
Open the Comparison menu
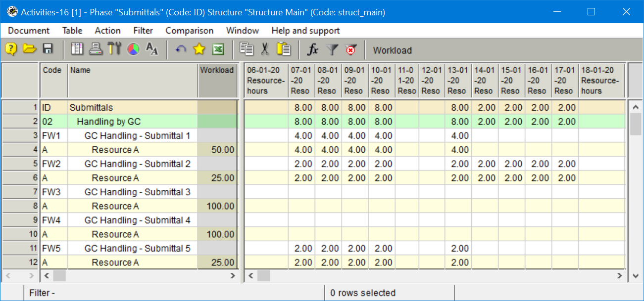click(190, 31)
